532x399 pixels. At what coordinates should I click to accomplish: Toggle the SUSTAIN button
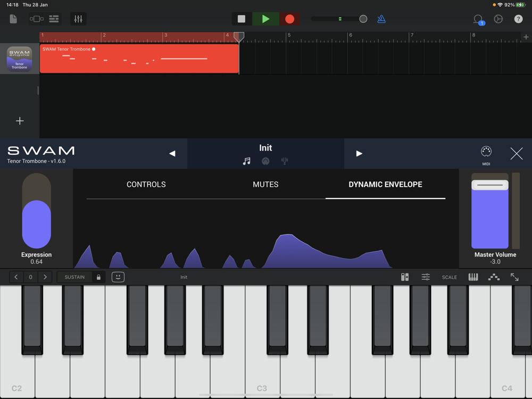[74, 277]
